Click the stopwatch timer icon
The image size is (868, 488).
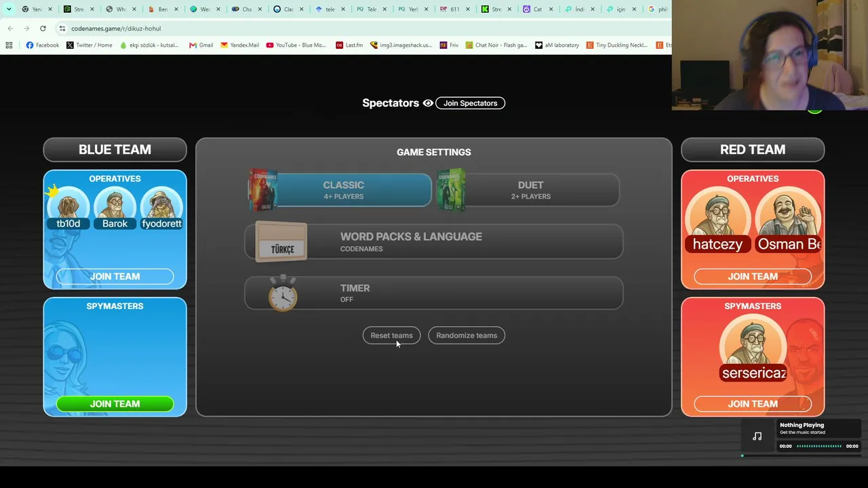click(x=283, y=293)
